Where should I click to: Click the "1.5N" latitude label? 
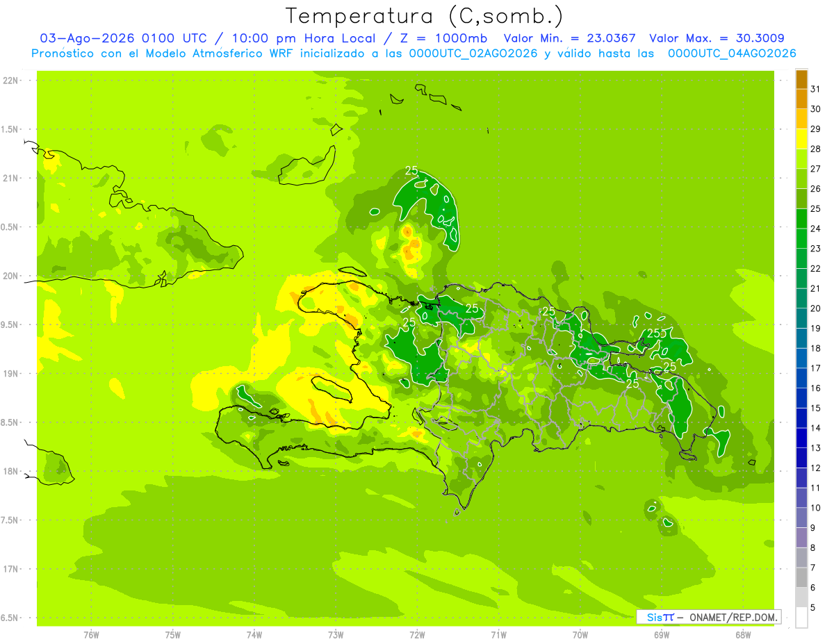click(x=10, y=129)
